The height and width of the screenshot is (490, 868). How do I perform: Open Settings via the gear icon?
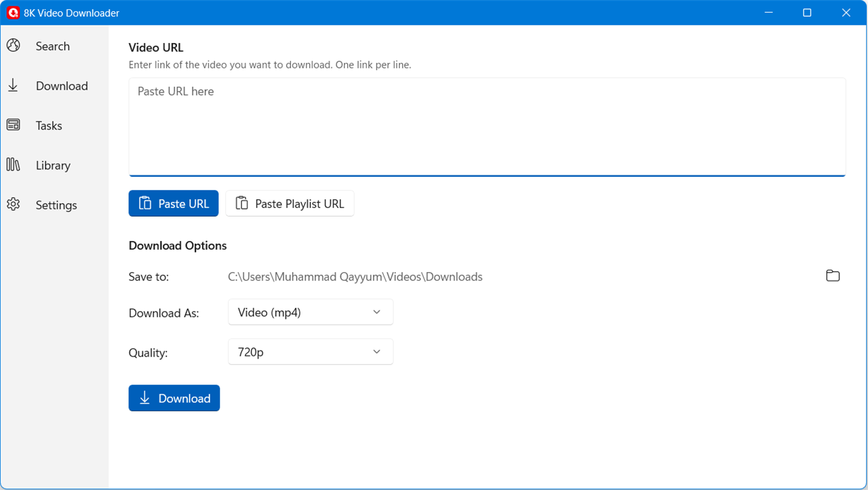[x=13, y=204]
